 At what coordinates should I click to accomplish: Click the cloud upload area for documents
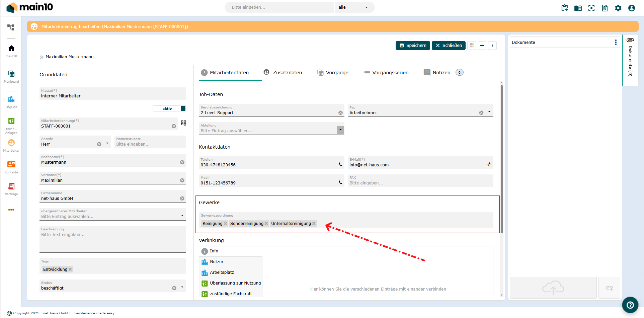(x=553, y=288)
